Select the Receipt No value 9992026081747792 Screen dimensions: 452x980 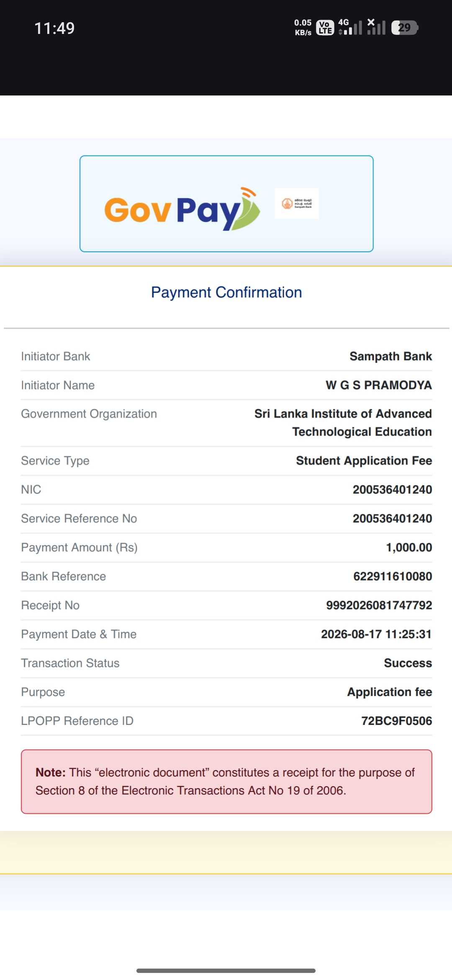(379, 605)
